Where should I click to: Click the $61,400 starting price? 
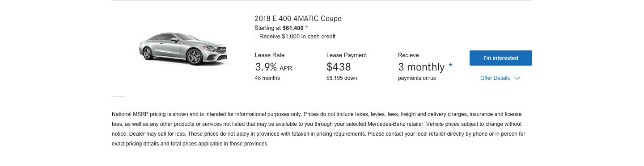(x=293, y=28)
